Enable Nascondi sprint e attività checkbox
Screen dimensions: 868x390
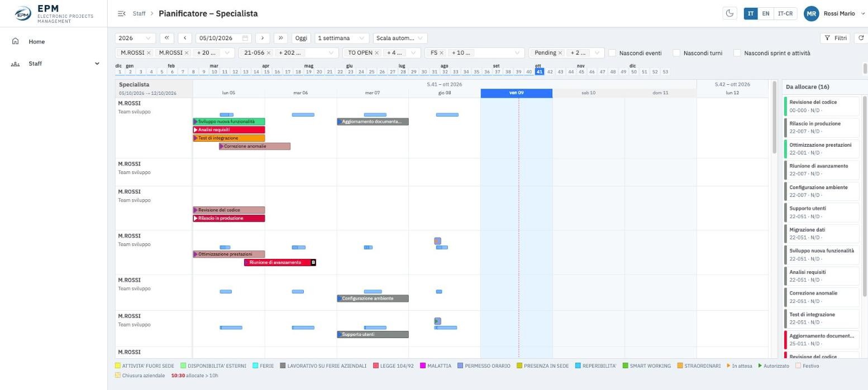pyautogui.click(x=737, y=53)
